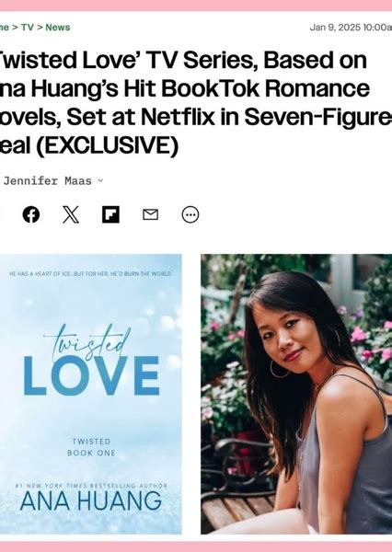This screenshot has width=392, height=552.
Task: Click the hoop earring in the photo
Action: (280, 369)
